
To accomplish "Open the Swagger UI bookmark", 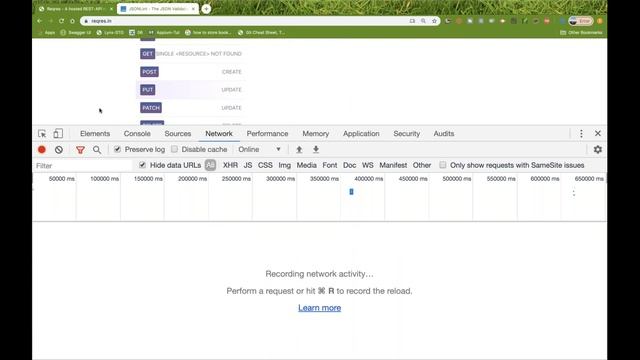I will [x=76, y=32].
